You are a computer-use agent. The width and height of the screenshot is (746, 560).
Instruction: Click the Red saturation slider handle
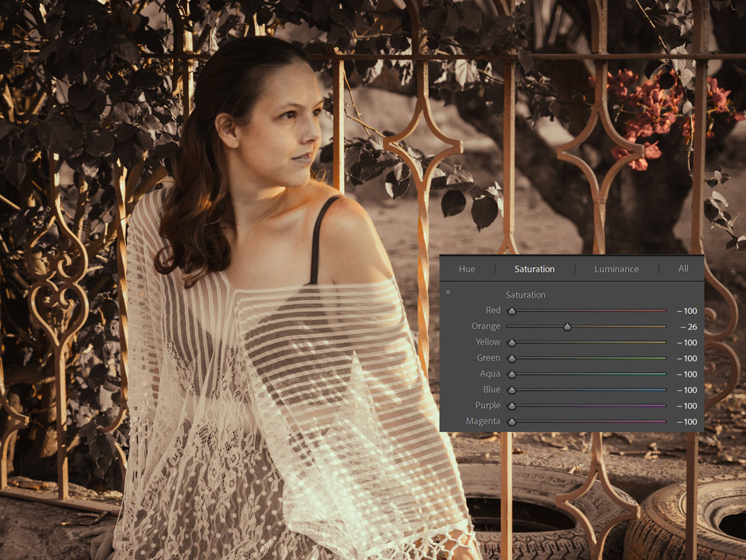click(512, 311)
